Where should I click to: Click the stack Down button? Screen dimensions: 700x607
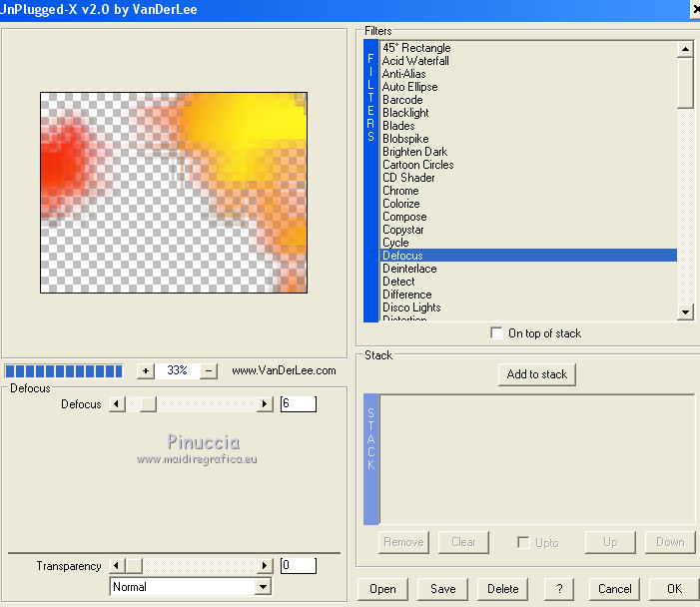(x=670, y=542)
